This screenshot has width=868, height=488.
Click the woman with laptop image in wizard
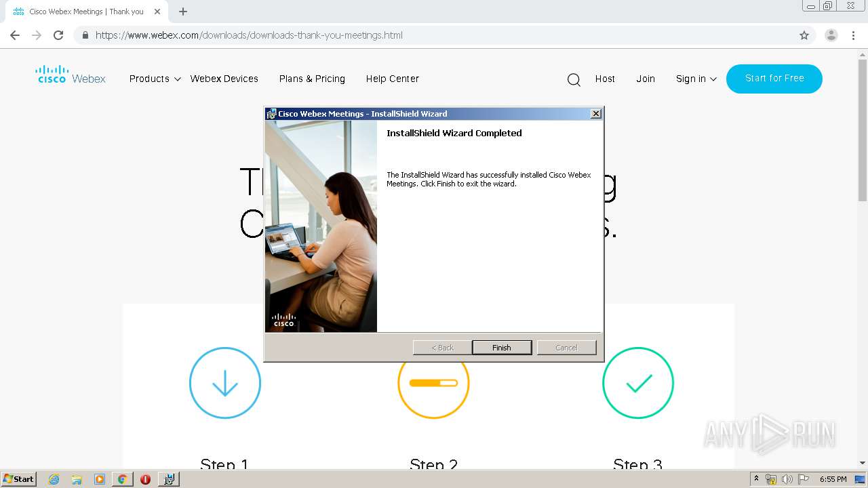[321, 226]
